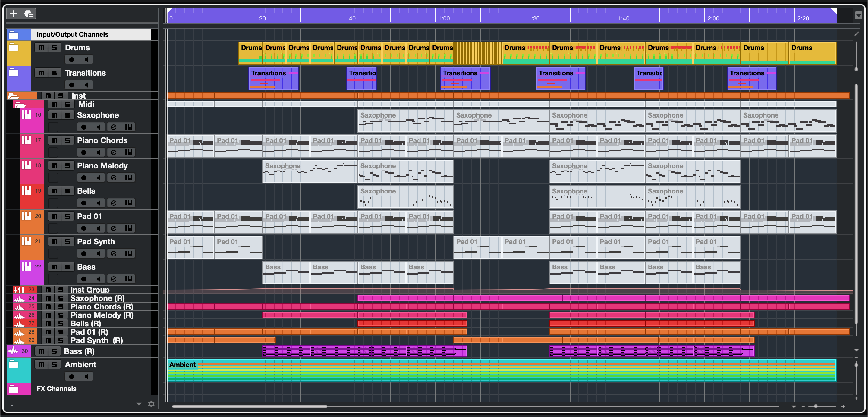Select the Input/Output Channels folder
This screenshot has height=417, width=868.
click(x=72, y=34)
